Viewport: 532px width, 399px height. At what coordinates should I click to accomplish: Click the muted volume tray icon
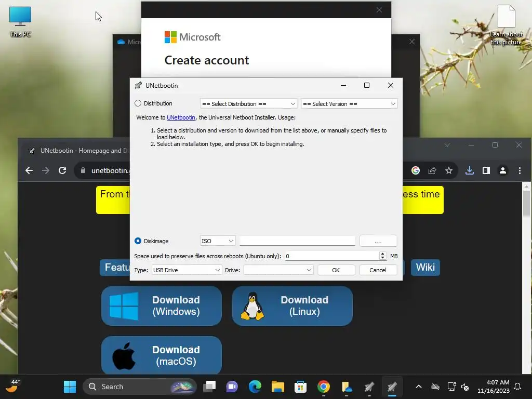coord(465,387)
